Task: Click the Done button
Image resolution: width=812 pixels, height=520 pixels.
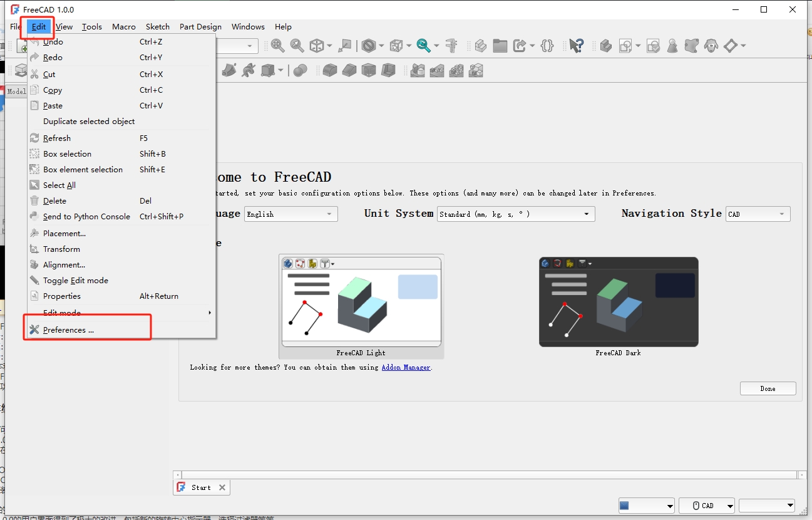Action: point(768,388)
